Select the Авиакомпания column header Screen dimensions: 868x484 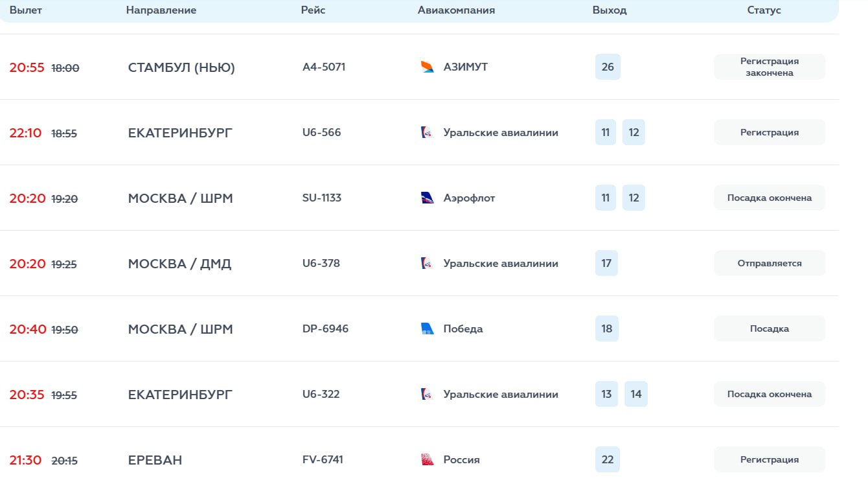coord(456,10)
